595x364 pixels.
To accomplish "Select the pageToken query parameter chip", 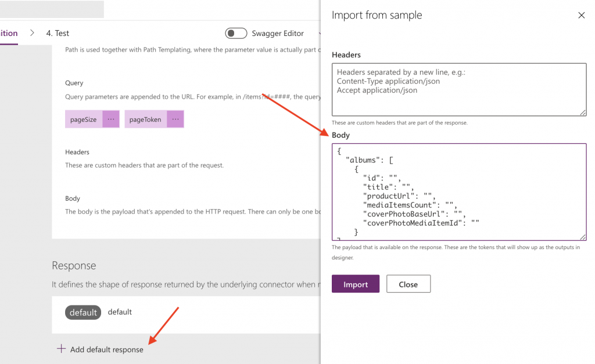I will point(145,120).
